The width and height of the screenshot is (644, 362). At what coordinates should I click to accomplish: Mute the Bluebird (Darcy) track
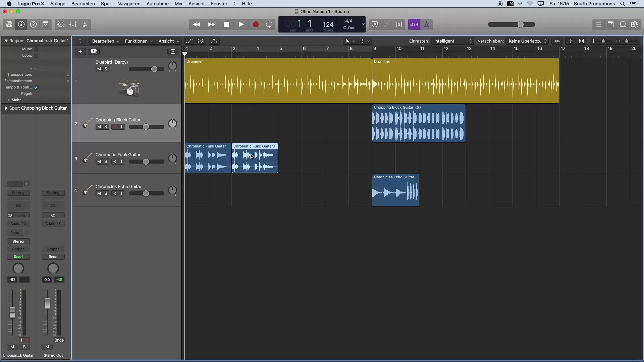pyautogui.click(x=99, y=69)
